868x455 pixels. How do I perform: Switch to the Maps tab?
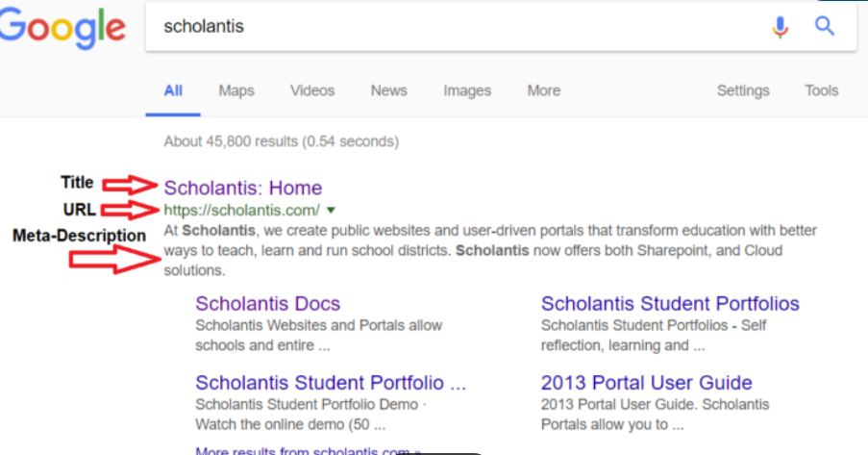pyautogui.click(x=236, y=90)
